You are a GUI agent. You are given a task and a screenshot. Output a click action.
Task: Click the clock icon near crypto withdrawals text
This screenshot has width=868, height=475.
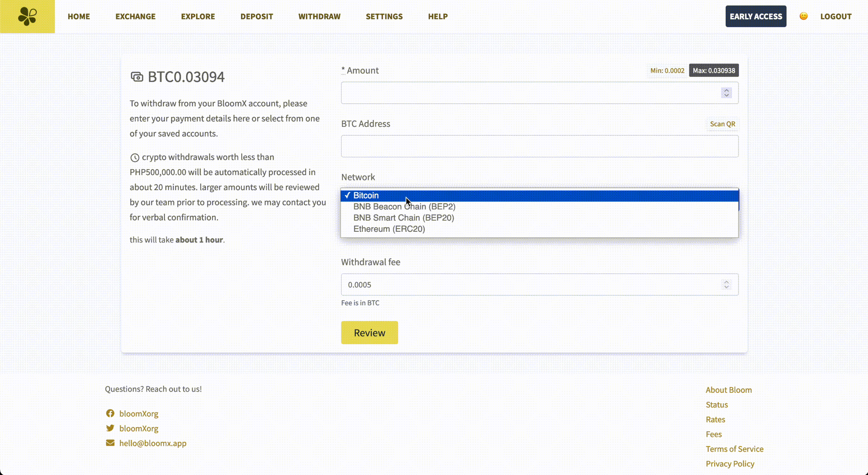tap(135, 158)
